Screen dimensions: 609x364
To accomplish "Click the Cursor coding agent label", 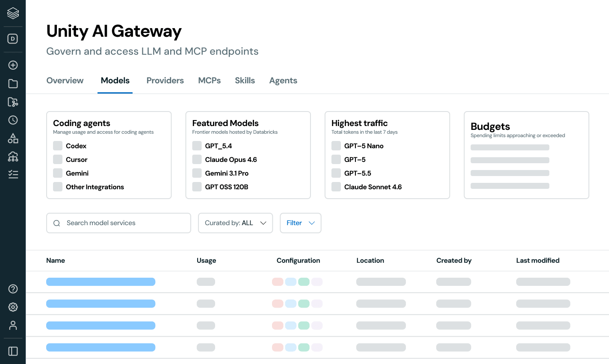I will pyautogui.click(x=77, y=159).
